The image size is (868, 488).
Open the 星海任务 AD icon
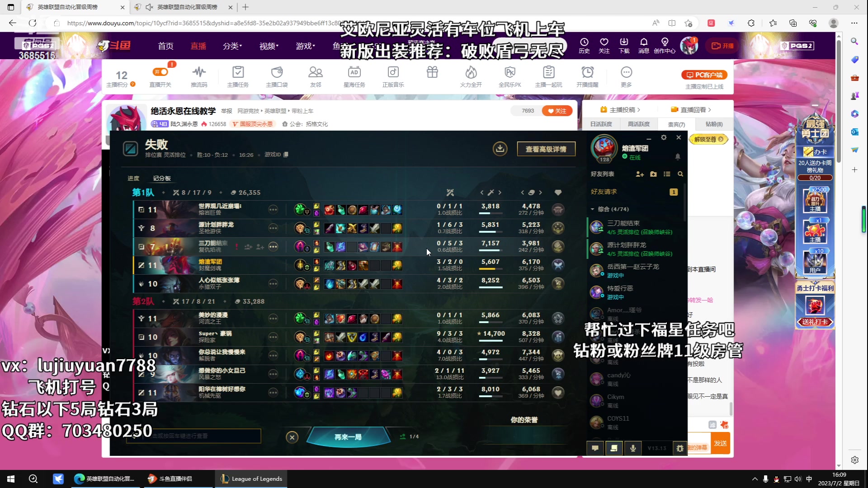click(x=354, y=76)
